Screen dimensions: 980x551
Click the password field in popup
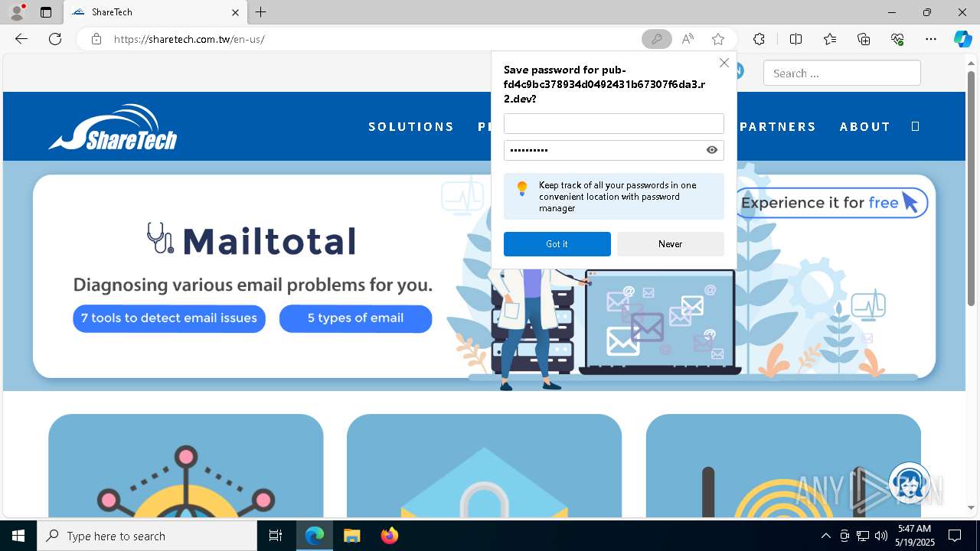pyautogui.click(x=613, y=150)
